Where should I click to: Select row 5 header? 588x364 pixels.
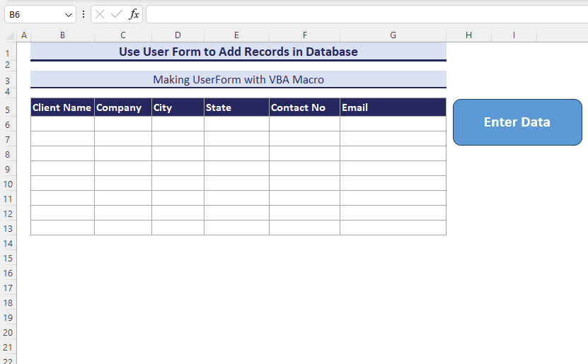tap(8, 110)
